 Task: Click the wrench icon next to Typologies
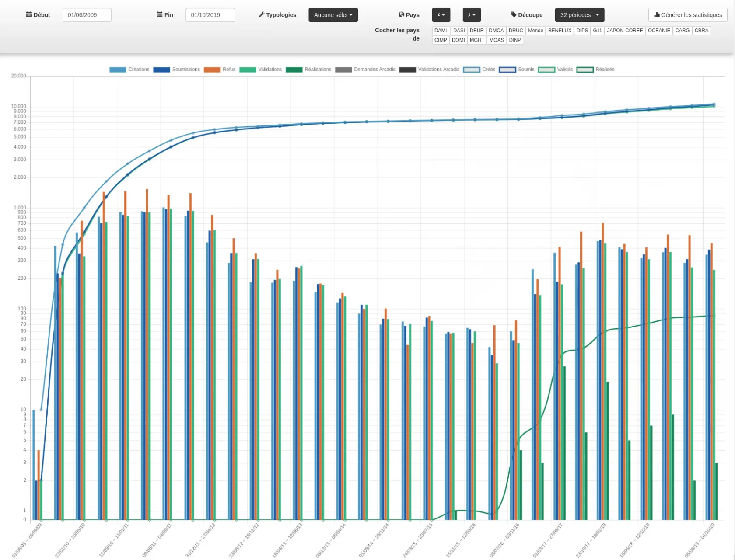click(262, 15)
